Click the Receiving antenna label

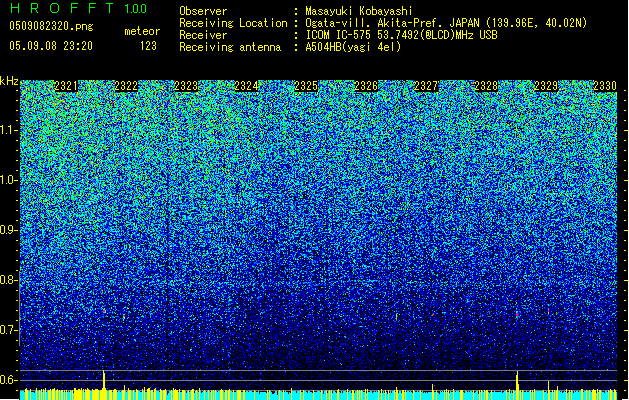(230, 47)
